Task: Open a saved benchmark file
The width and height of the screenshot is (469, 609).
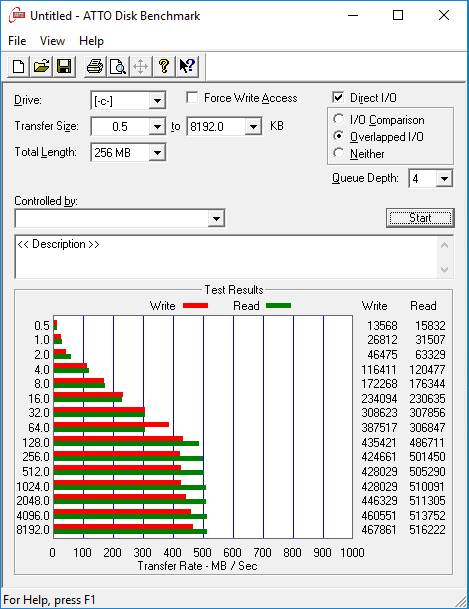Action: (x=41, y=66)
